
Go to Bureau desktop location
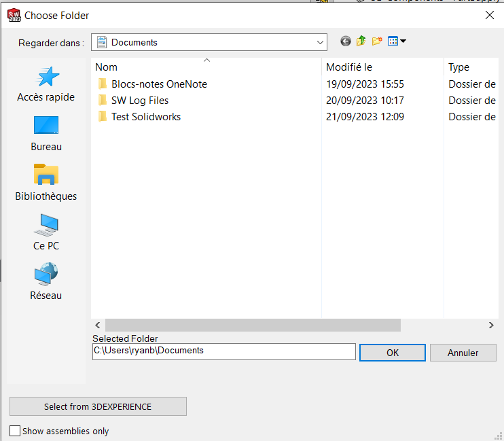(x=46, y=134)
